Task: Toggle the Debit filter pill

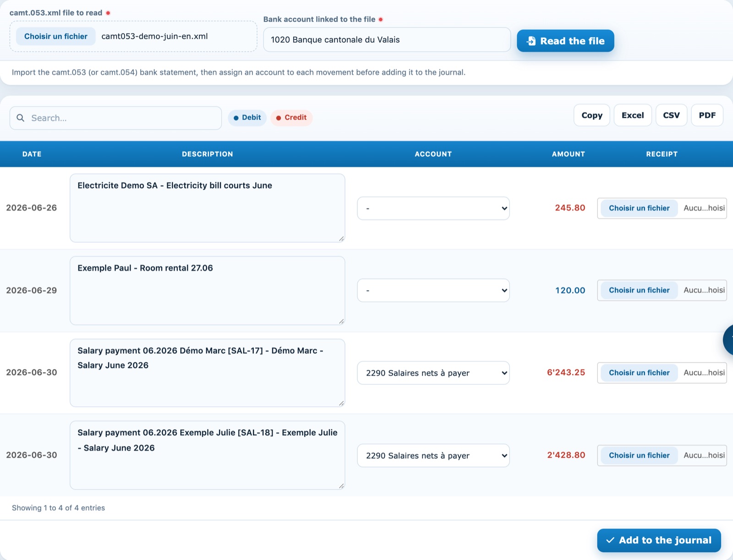Action: 247,118
